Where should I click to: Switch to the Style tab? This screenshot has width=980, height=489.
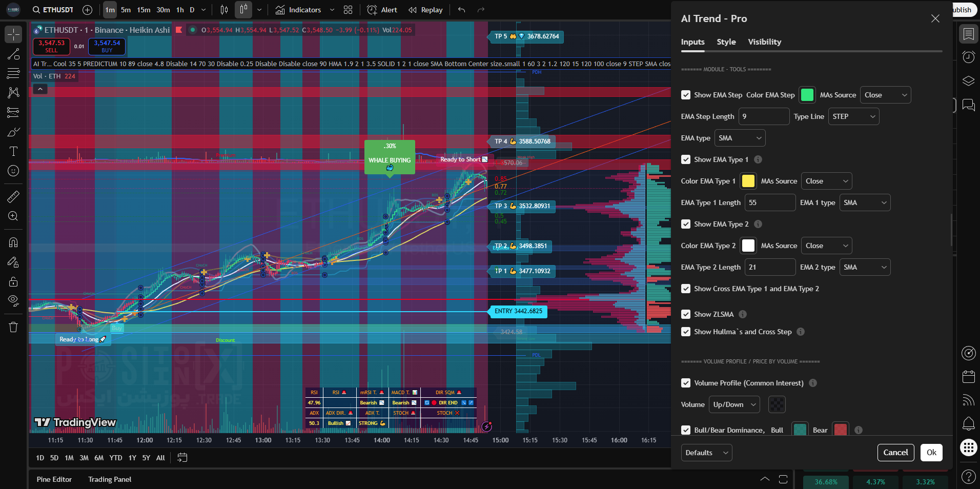pyautogui.click(x=726, y=42)
